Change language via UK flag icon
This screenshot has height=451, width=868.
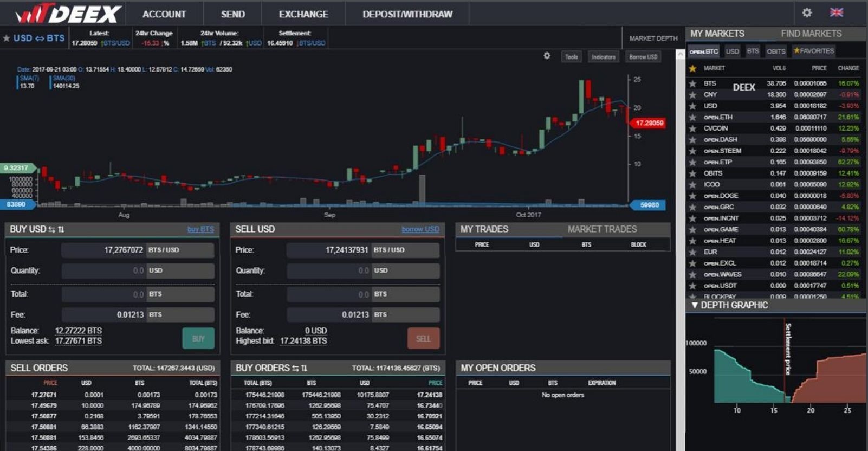coord(836,12)
